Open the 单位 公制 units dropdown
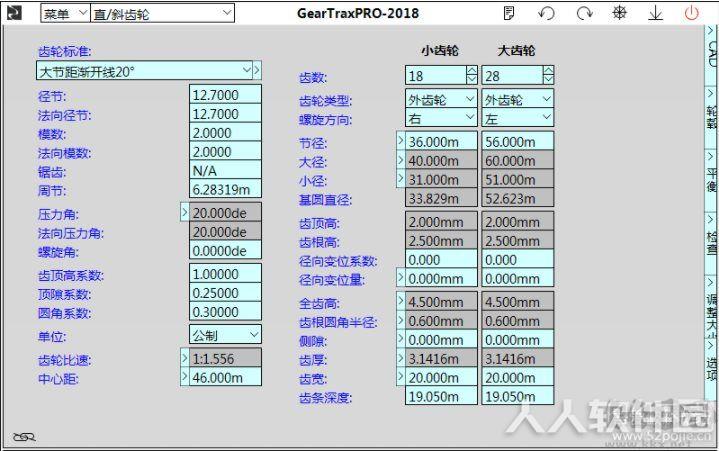 point(225,335)
